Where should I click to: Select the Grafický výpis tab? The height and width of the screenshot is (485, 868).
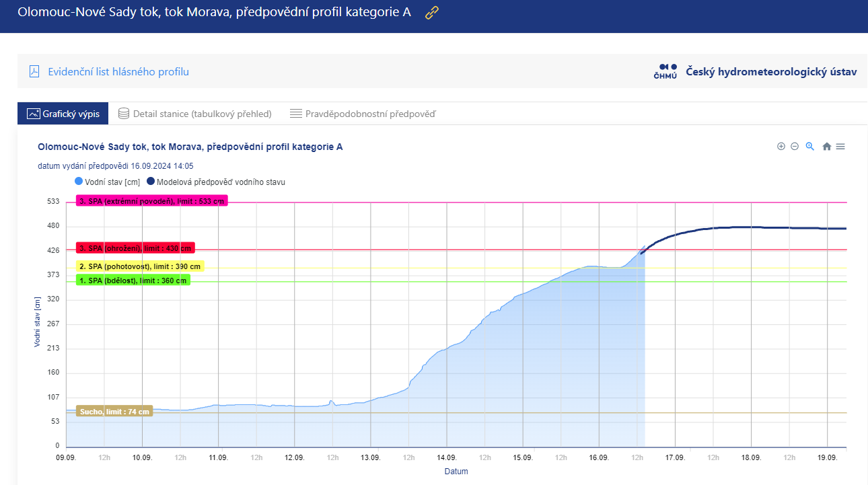point(63,114)
